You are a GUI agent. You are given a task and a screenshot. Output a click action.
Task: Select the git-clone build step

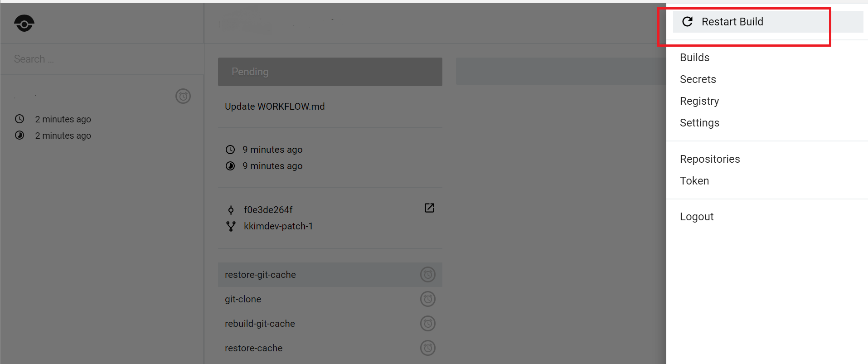click(x=243, y=299)
